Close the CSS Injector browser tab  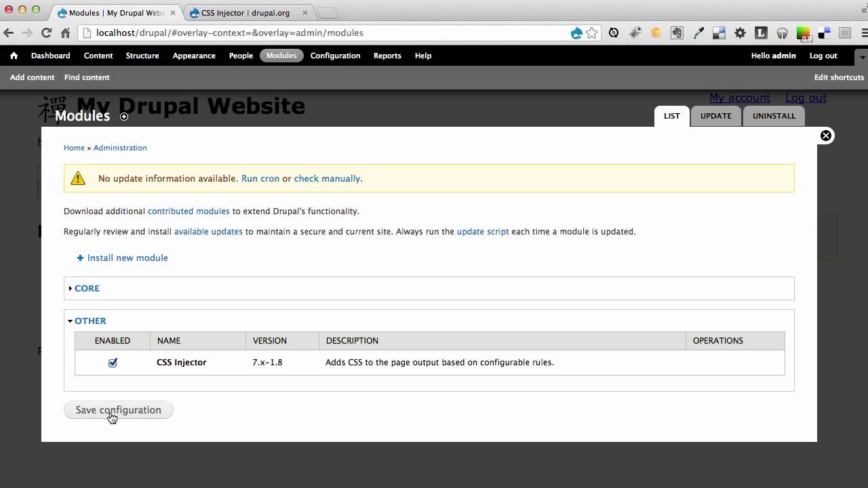point(305,13)
